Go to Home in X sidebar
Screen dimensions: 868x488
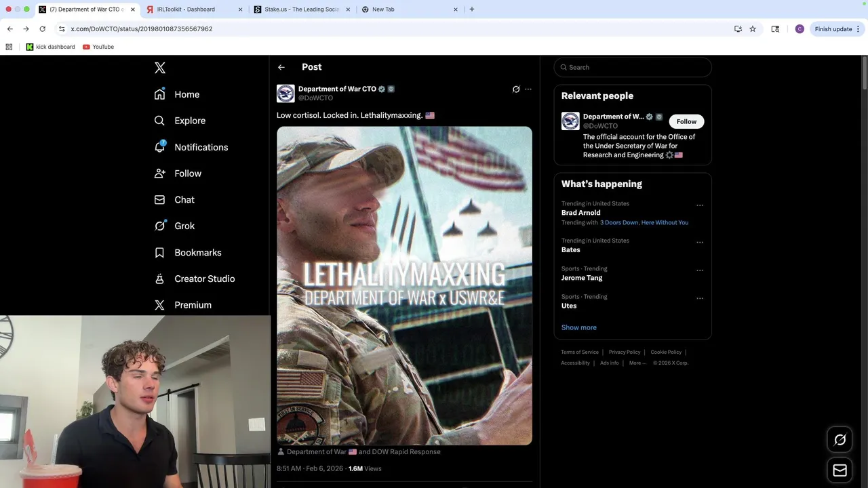(177, 94)
